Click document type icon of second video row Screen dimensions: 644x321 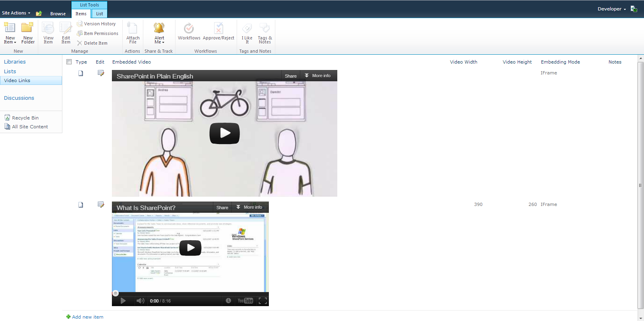coord(80,205)
